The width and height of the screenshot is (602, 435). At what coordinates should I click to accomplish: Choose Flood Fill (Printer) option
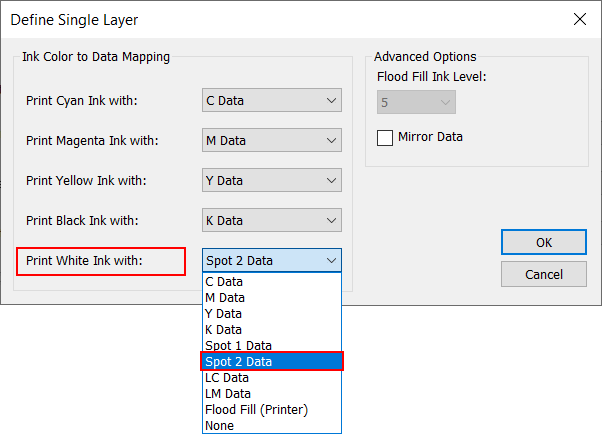(x=271, y=409)
